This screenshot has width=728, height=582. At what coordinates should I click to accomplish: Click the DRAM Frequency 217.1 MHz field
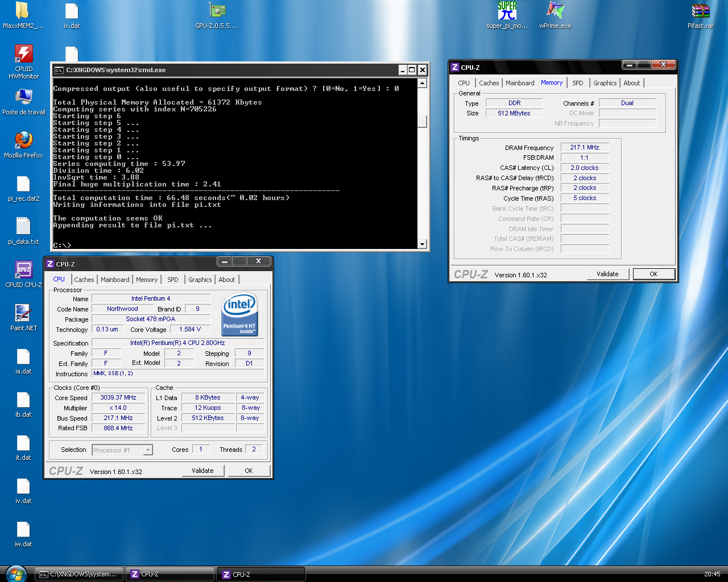coord(585,147)
